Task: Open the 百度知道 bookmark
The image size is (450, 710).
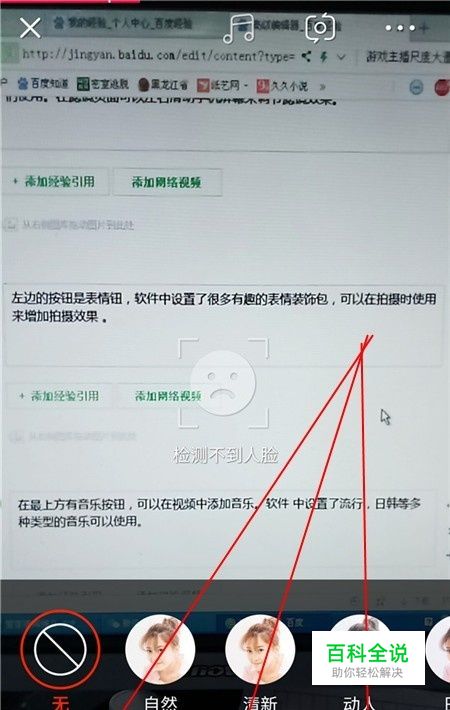Action: tap(43, 83)
